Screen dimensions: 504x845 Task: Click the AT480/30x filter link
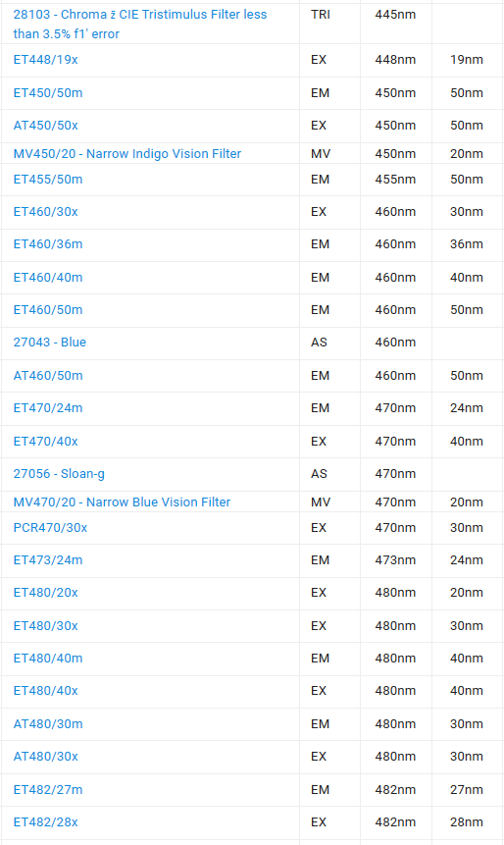tap(46, 756)
